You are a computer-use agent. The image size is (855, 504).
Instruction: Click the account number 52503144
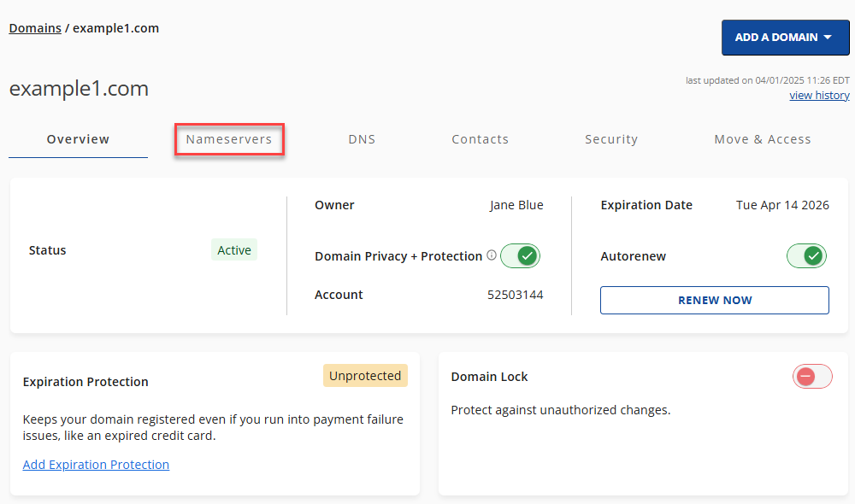click(515, 295)
